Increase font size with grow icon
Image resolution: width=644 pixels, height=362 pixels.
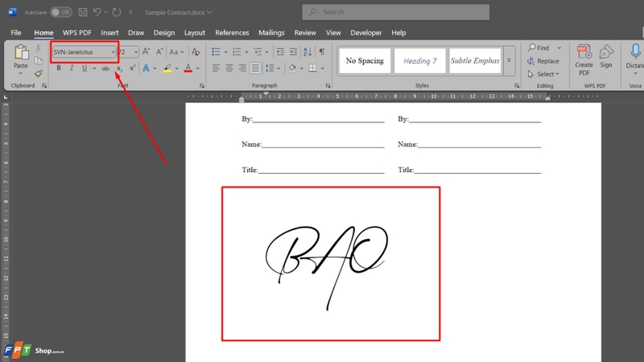(147, 51)
